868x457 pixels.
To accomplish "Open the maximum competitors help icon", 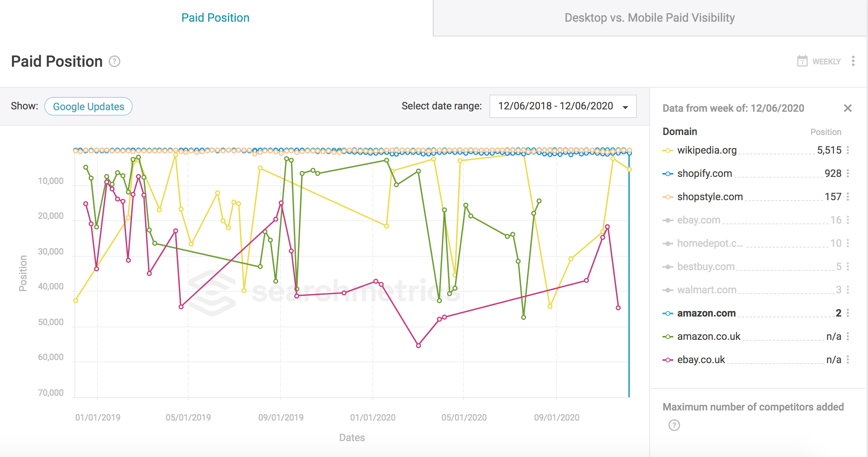I will (x=674, y=425).
